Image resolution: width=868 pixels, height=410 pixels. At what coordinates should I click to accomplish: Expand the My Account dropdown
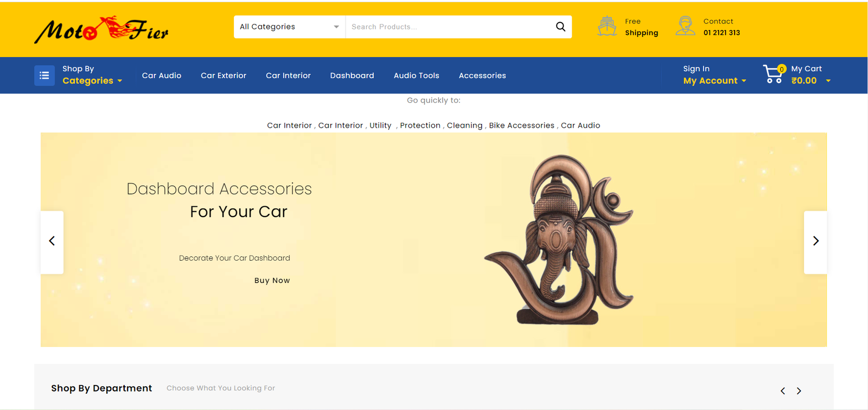714,80
